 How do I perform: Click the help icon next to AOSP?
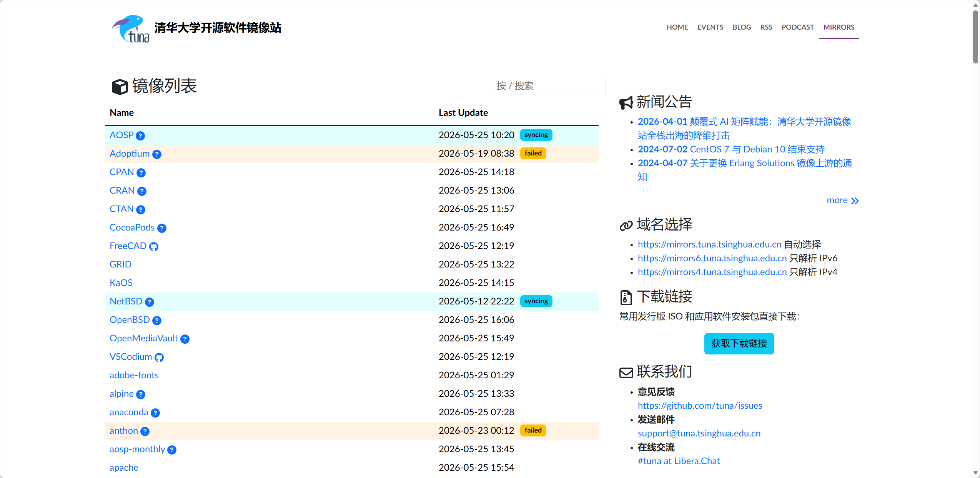[140, 136]
